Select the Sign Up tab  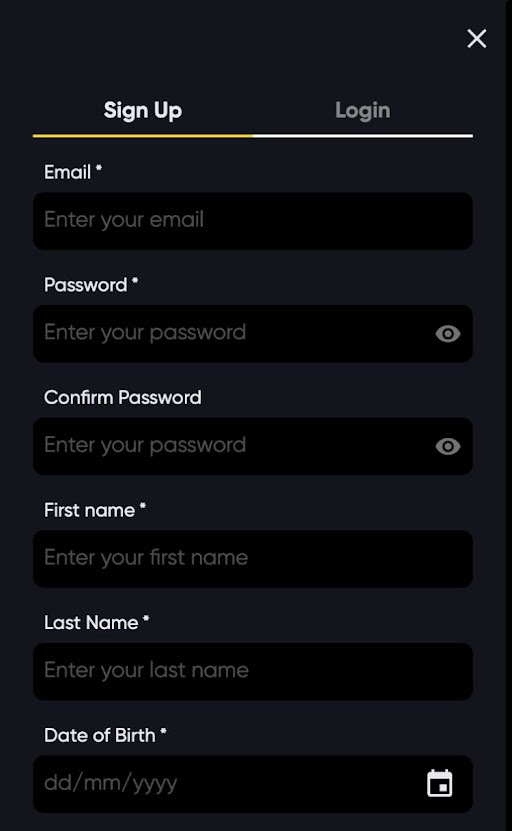(x=143, y=110)
